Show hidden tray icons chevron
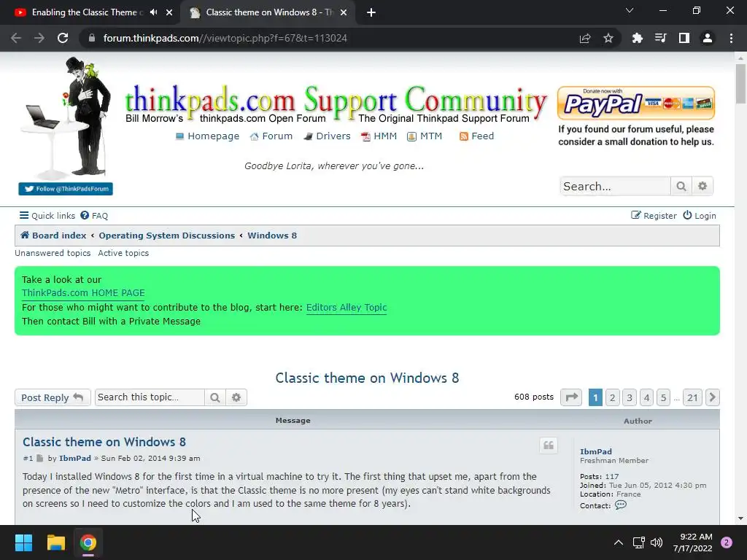Viewport: 747px width, 560px height. click(x=618, y=542)
